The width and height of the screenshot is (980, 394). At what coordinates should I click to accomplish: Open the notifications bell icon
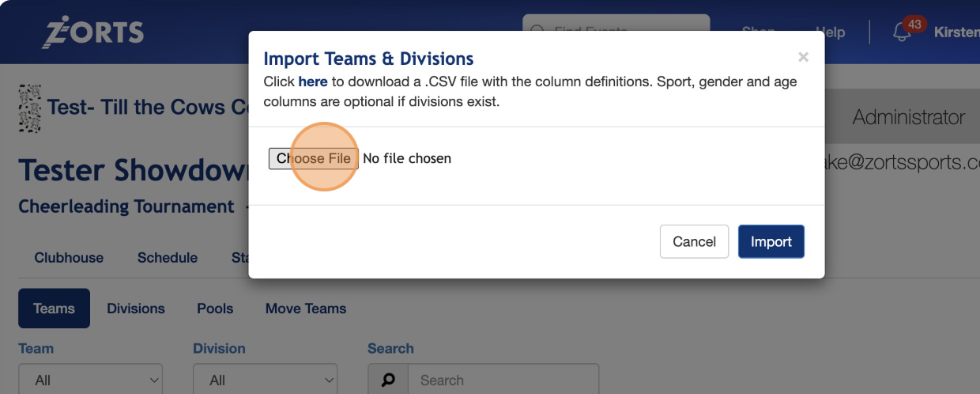pos(901,33)
